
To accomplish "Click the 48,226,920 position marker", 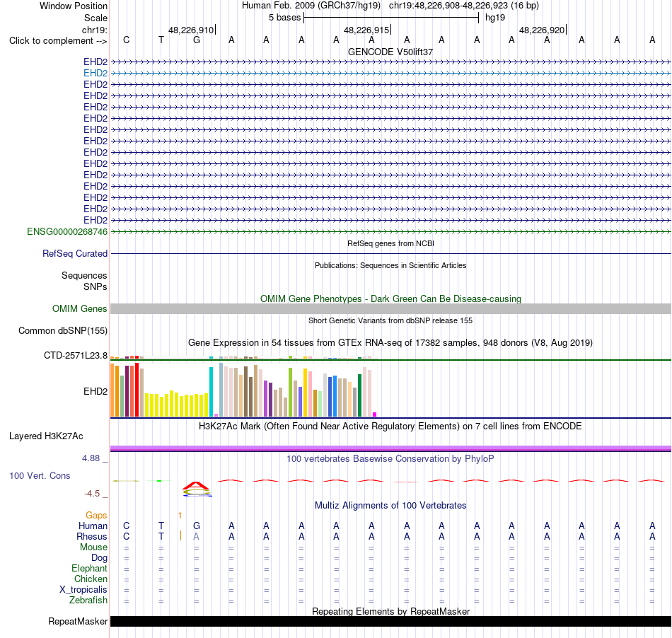I will pyautogui.click(x=542, y=30).
